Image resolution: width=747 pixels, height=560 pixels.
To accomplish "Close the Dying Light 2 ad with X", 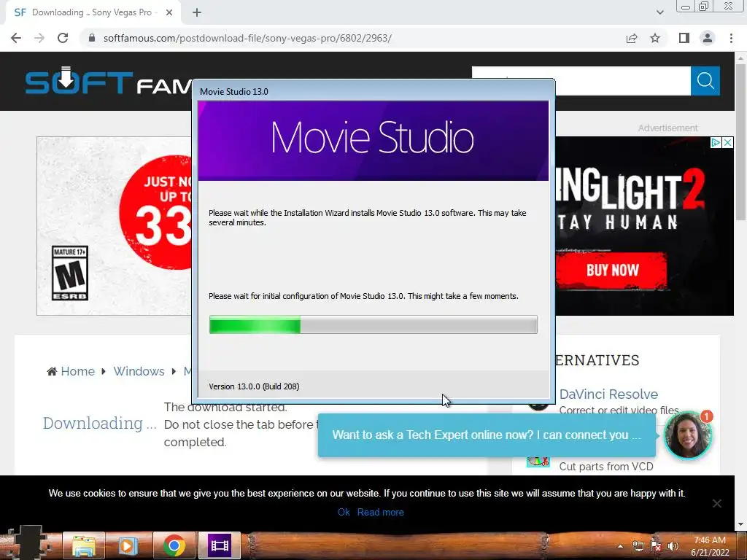I will 727,142.
